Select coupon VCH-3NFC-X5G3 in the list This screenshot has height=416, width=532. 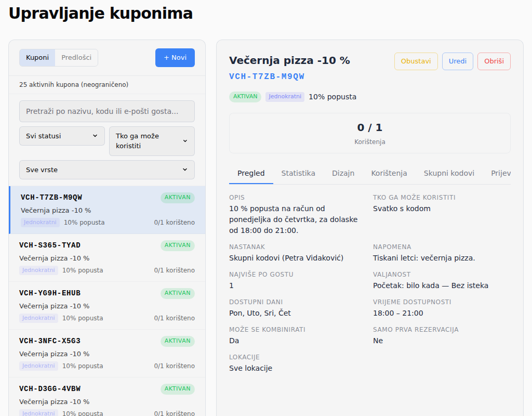click(x=107, y=354)
